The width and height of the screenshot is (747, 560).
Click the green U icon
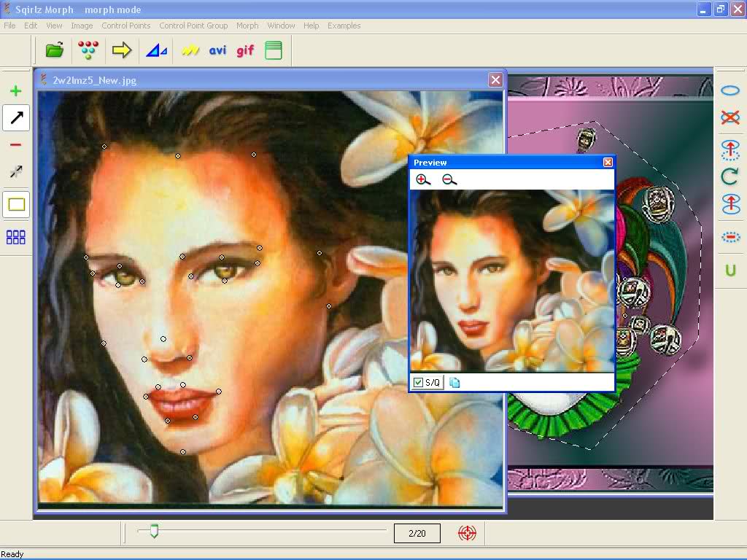[x=730, y=271]
